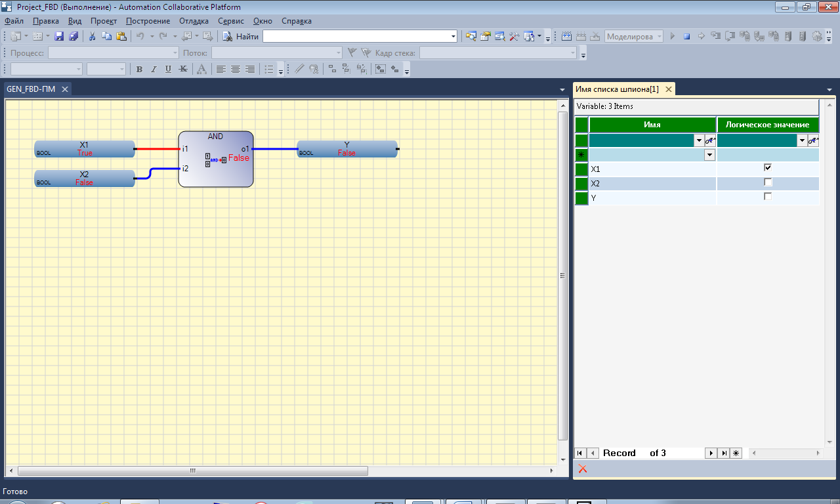The width and height of the screenshot is (840, 504).
Task: Toggle Bold formatting
Action: [139, 69]
